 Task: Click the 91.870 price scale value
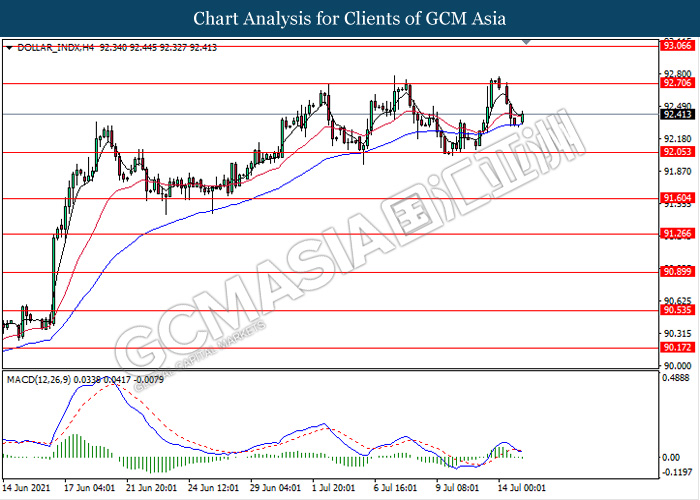[x=678, y=171]
